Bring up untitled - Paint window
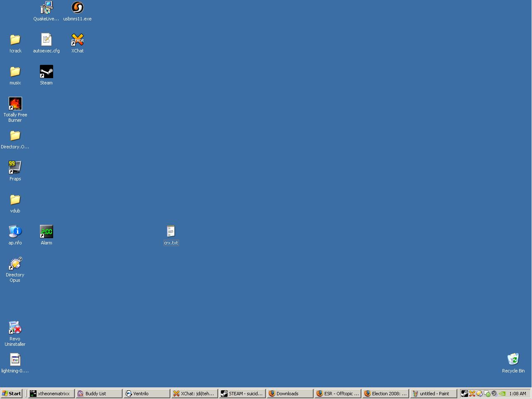Screen dimensions: 532x399 pyautogui.click(x=433, y=394)
